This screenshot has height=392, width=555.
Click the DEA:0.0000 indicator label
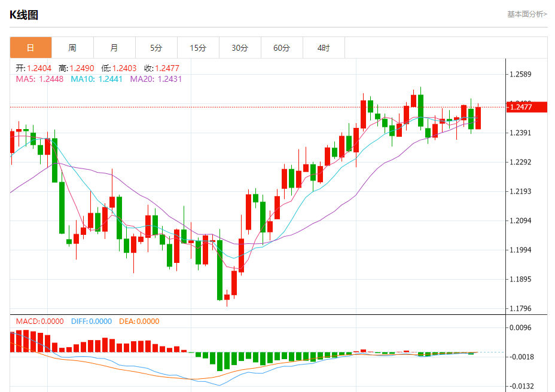(x=139, y=321)
